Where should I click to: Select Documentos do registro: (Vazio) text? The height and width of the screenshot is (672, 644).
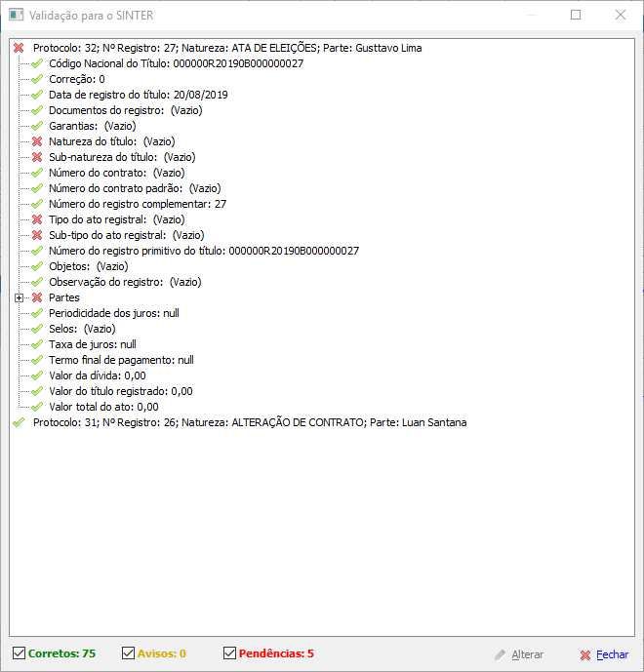click(x=126, y=110)
